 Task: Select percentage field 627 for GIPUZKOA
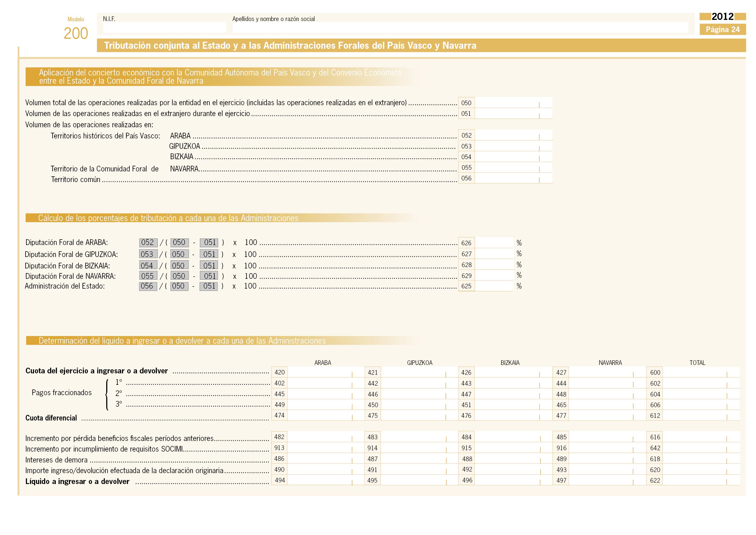[494, 254]
